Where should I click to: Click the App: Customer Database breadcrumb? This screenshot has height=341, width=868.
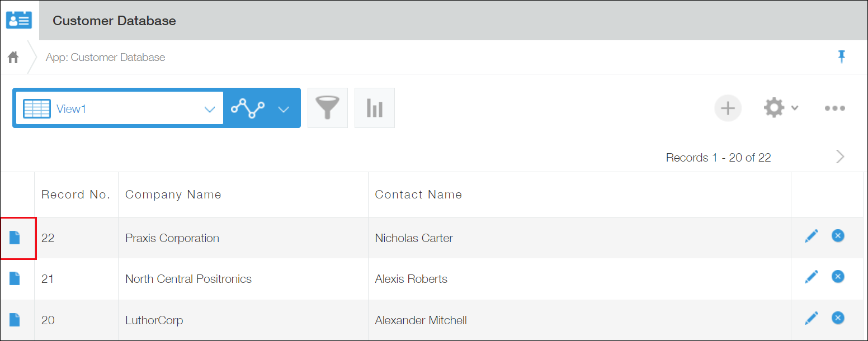(x=105, y=56)
